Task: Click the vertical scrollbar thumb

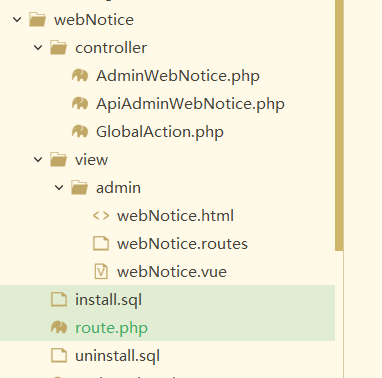Action: pos(339,125)
